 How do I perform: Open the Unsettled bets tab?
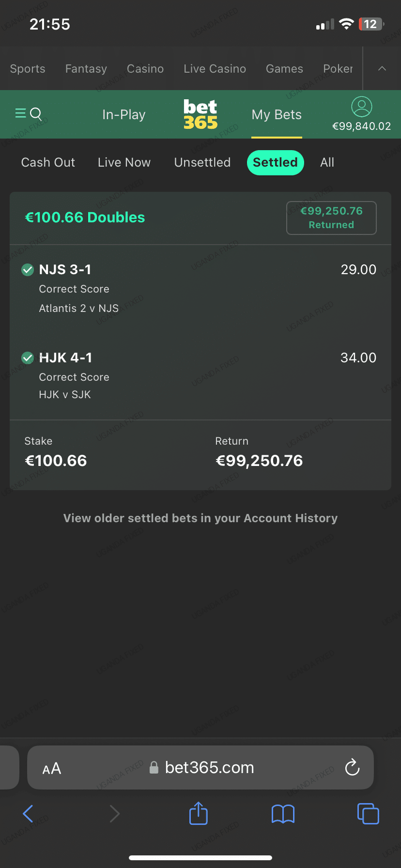(x=202, y=162)
